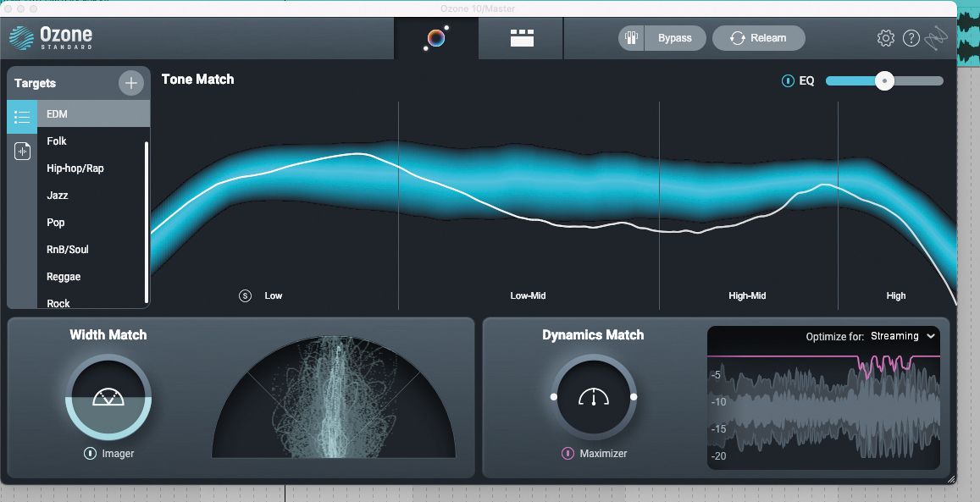Switch to the detailed modules view tab
The width and height of the screenshot is (980, 502).
tap(520, 37)
